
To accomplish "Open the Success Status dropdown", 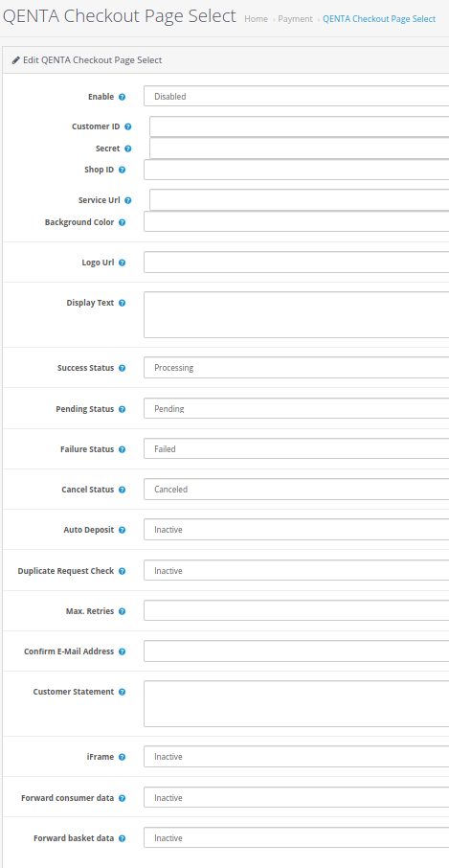I will [x=297, y=368].
